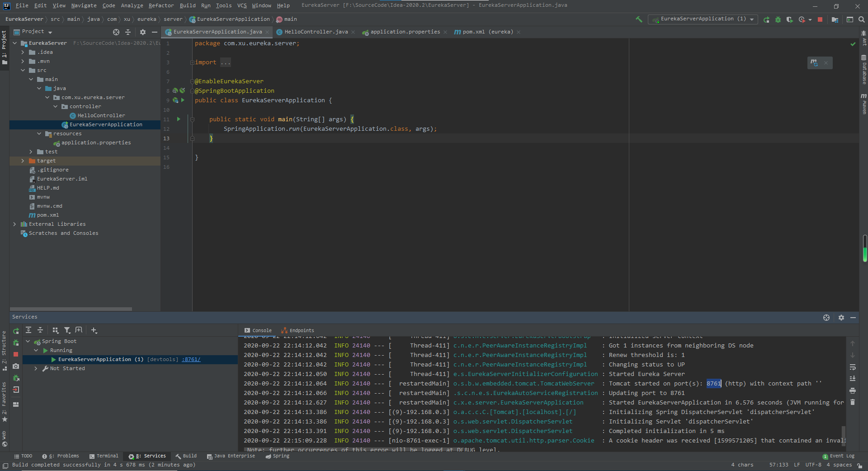Rerun EureakServerApplication from the top toolbar
868x471 pixels.
pos(766,19)
